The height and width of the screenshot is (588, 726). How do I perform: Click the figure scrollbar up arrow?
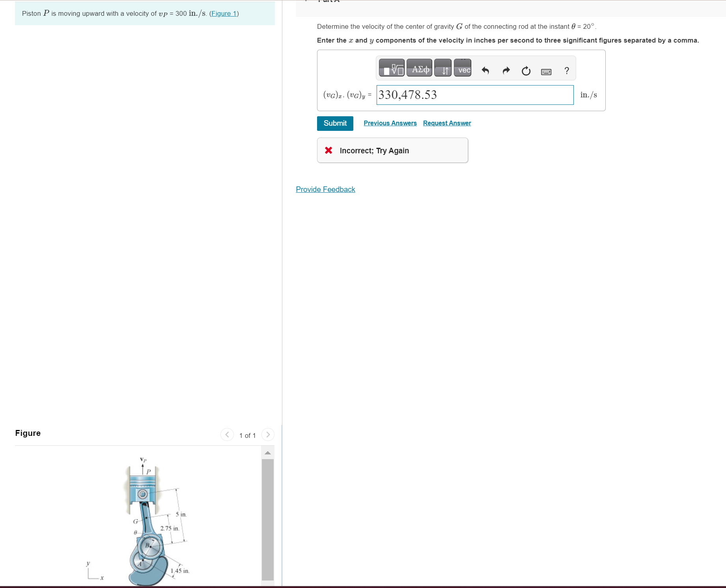268,452
